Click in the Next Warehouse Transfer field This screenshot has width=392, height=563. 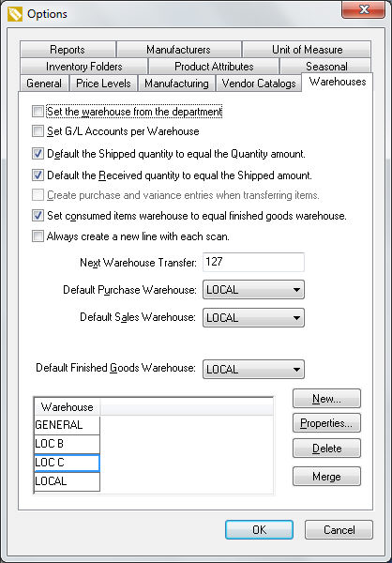pos(253,262)
